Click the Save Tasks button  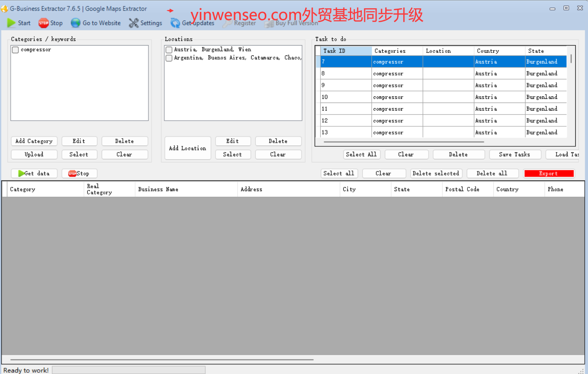[514, 155]
